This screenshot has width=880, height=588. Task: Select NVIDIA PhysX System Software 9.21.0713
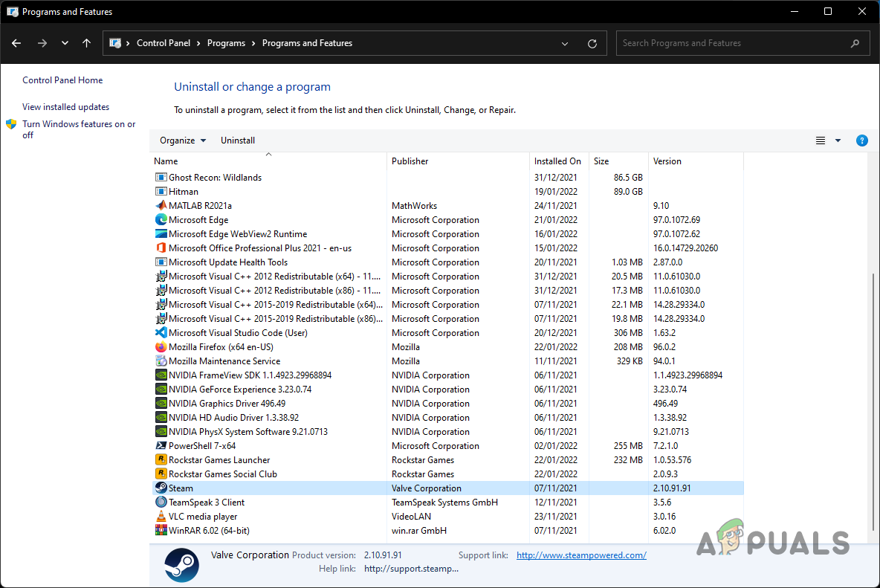[x=447, y=431]
